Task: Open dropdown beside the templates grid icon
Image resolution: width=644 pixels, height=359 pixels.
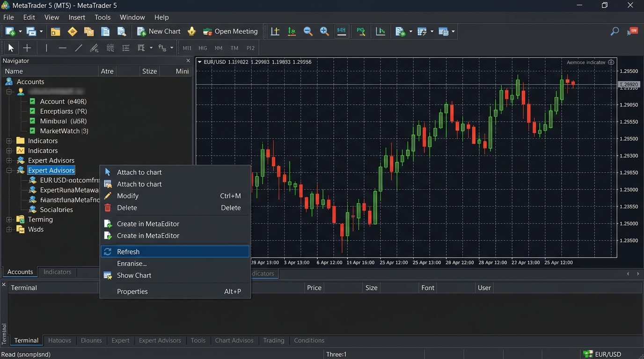Action: [x=453, y=31]
